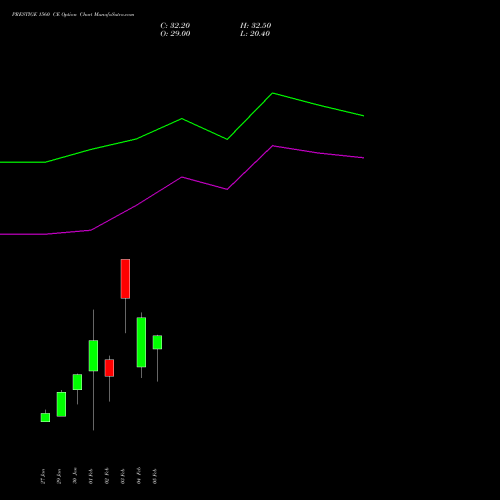This screenshot has width=500, height=500.
Task: Click the 29 Jan date axis label
Action: pos(59,476)
